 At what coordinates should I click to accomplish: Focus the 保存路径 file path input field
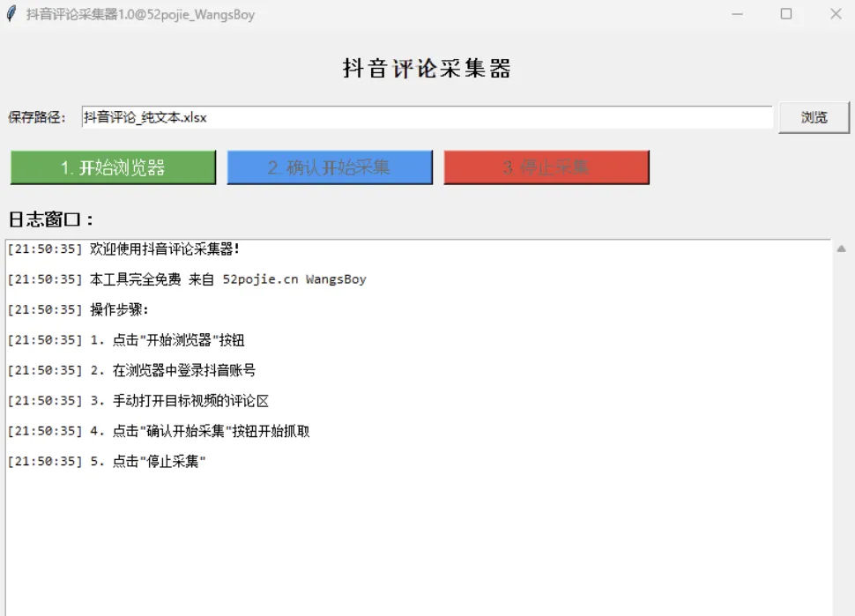[x=427, y=117]
